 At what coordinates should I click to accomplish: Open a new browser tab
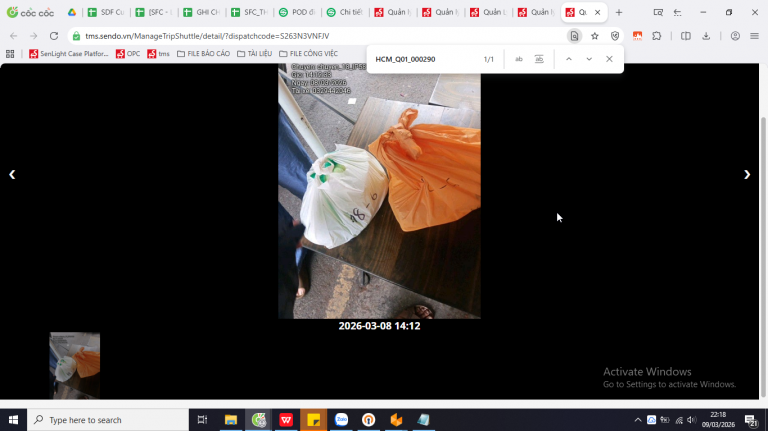coord(619,12)
